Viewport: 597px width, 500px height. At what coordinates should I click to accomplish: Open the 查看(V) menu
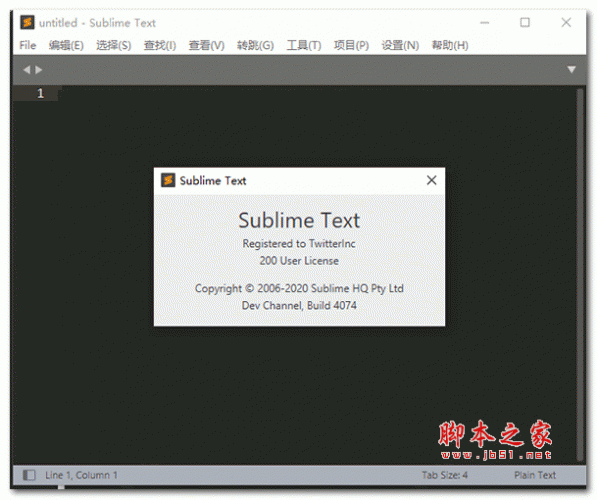pyautogui.click(x=206, y=45)
